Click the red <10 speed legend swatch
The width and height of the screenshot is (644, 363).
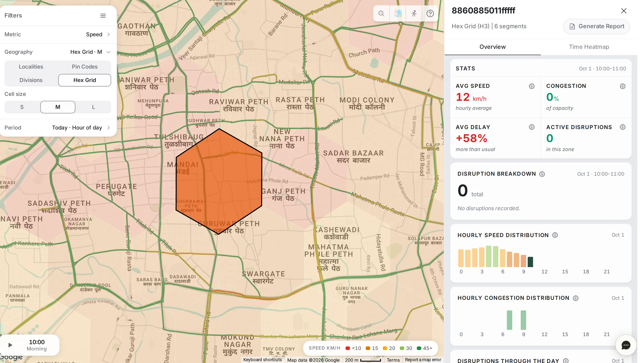348,348
